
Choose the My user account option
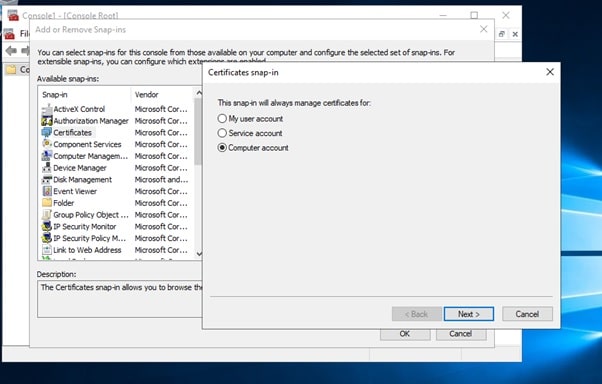pyautogui.click(x=250, y=119)
